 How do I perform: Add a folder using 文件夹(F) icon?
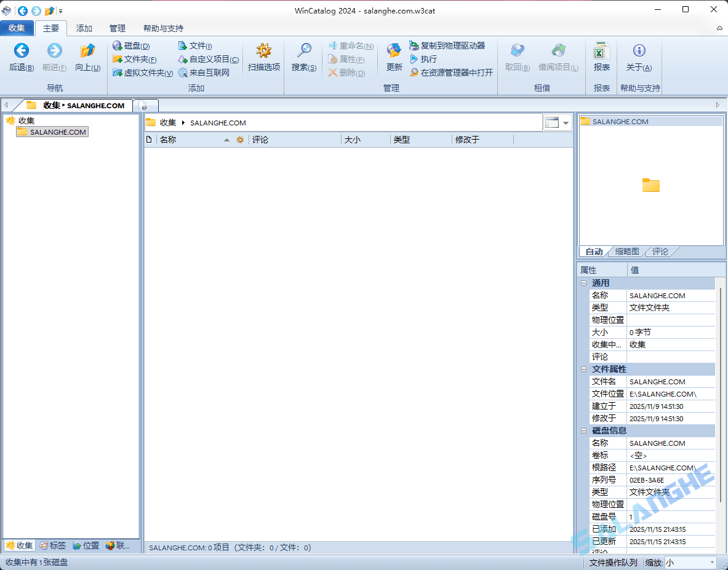(137, 59)
